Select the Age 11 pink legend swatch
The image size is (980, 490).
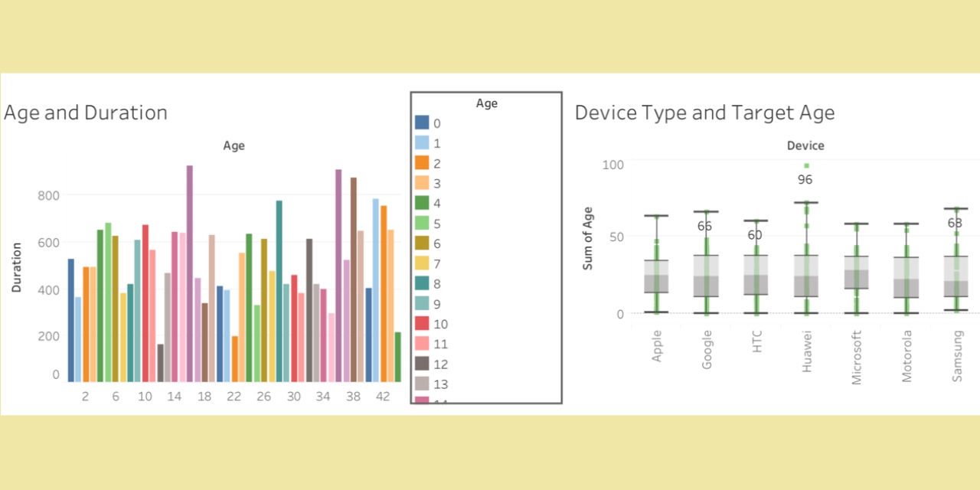pyautogui.click(x=423, y=344)
